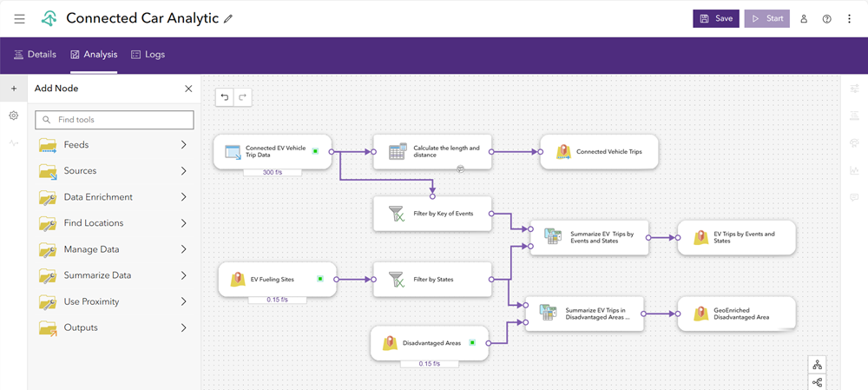868x390 pixels.
Task: Toggle green status on Disadvantaged Areas node
Action: 472,342
